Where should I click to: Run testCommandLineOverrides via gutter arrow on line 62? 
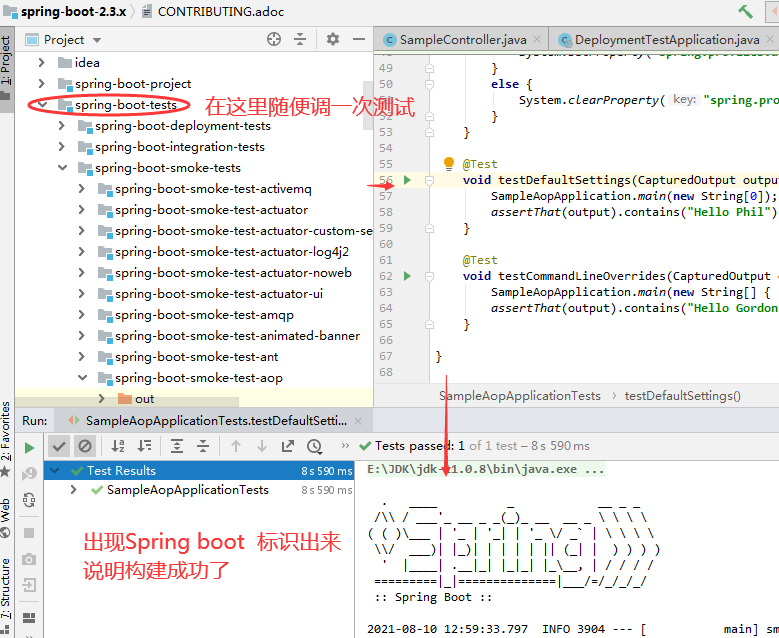407,276
